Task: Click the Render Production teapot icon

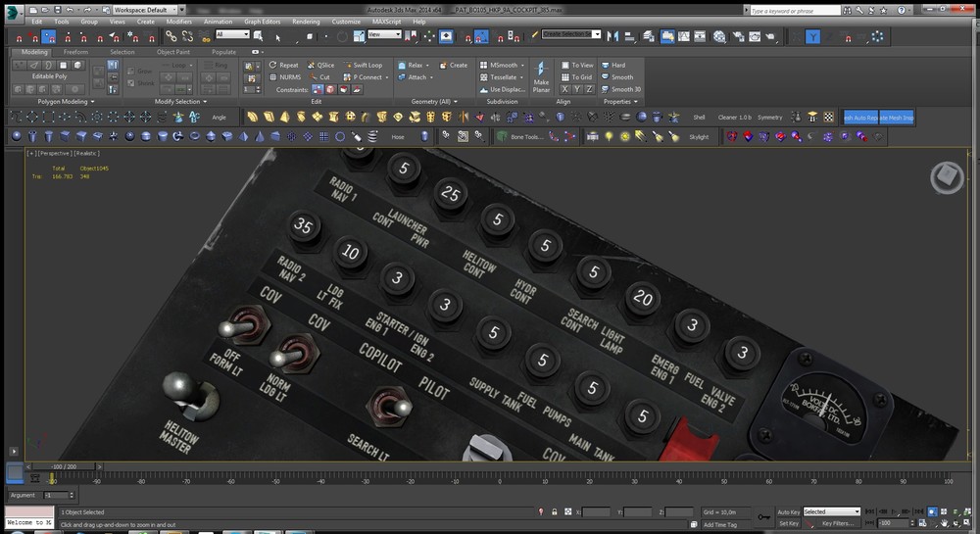Action: point(770,36)
